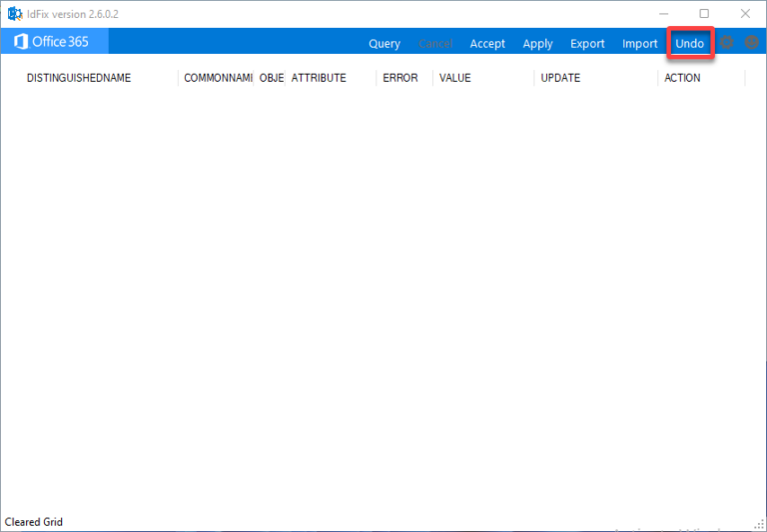Select the ACTION column header
The image size is (767, 532).
click(682, 78)
